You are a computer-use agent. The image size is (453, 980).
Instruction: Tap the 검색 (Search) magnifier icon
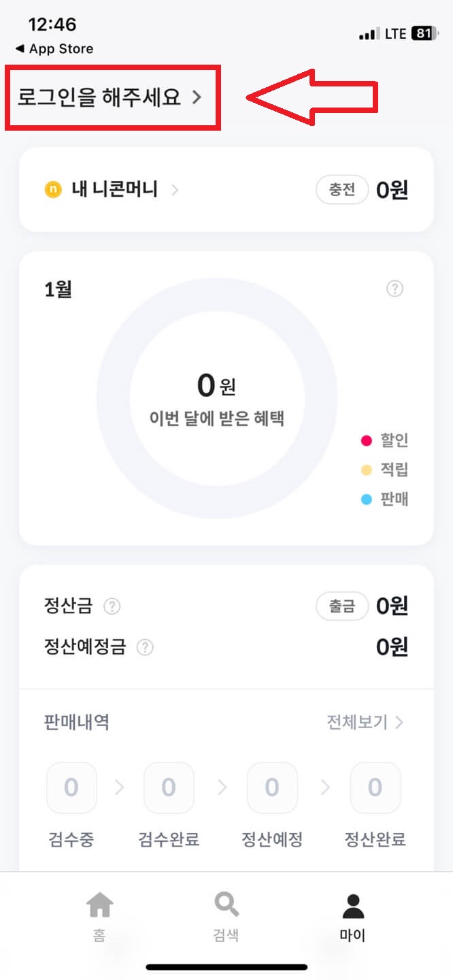point(225,905)
